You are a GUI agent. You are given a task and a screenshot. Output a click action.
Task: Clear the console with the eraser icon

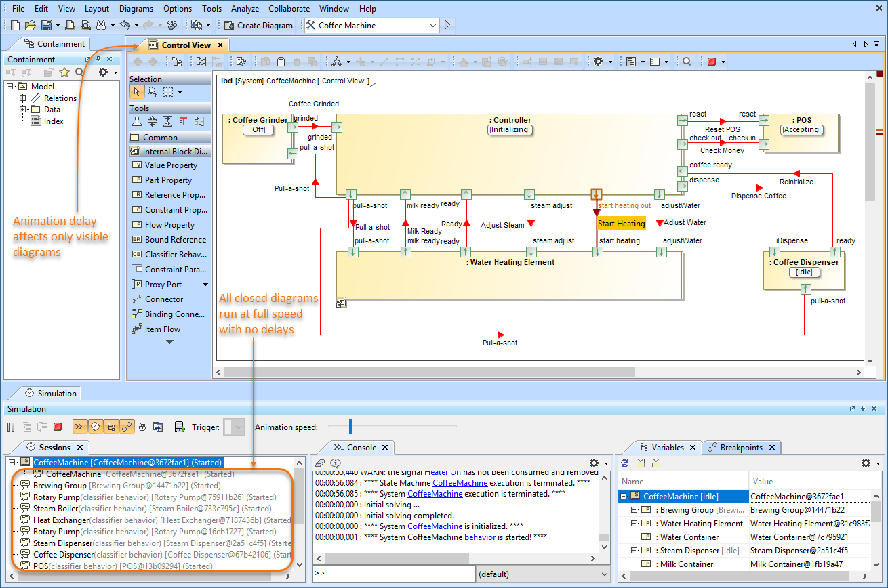(321, 463)
